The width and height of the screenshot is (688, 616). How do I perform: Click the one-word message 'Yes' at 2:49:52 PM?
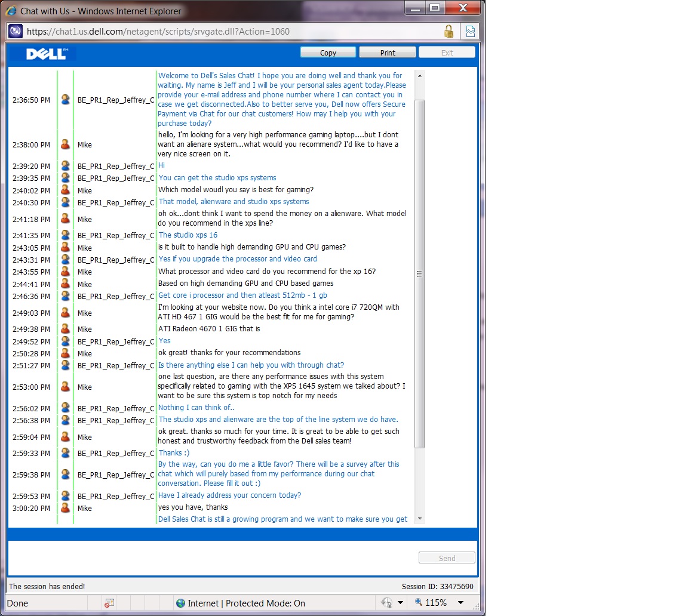(165, 341)
